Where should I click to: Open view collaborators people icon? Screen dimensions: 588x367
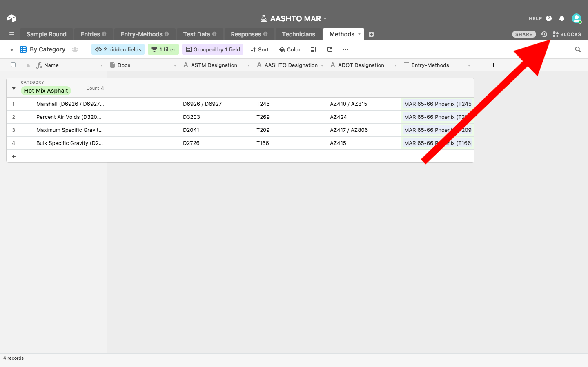[75, 49]
